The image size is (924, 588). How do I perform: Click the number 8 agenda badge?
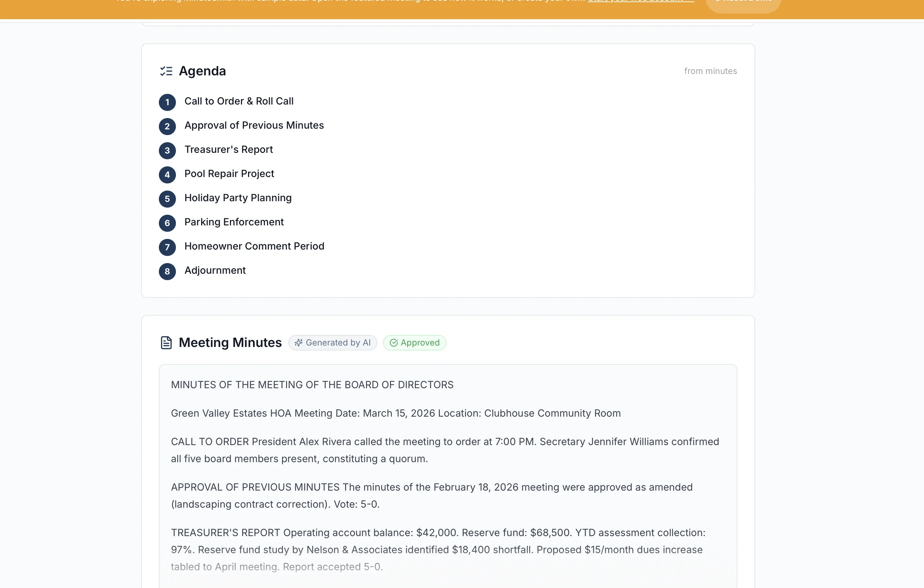[167, 271]
